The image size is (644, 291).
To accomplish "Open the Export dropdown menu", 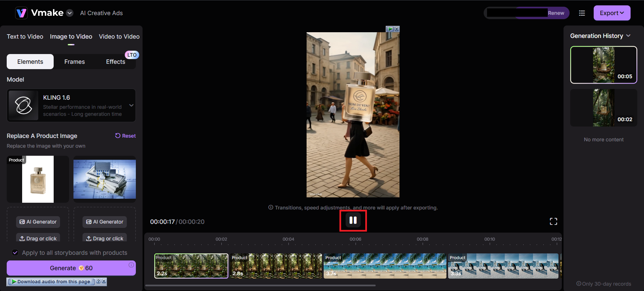I will [x=612, y=13].
